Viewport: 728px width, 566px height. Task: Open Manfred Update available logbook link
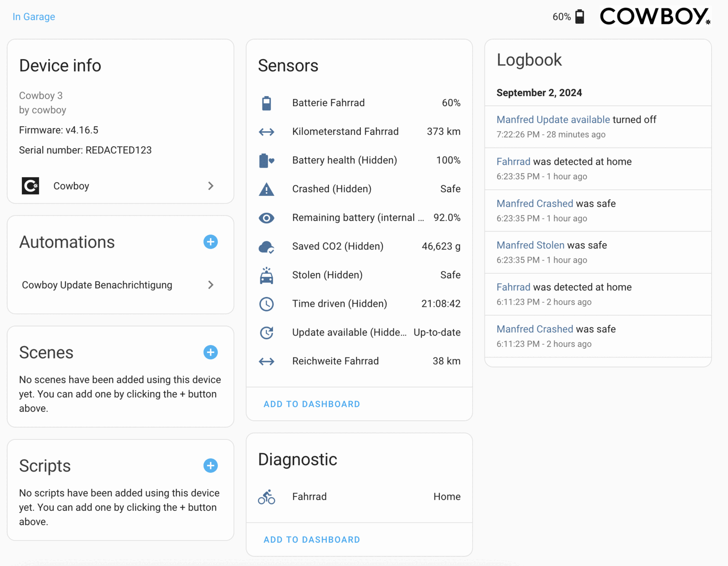(553, 120)
